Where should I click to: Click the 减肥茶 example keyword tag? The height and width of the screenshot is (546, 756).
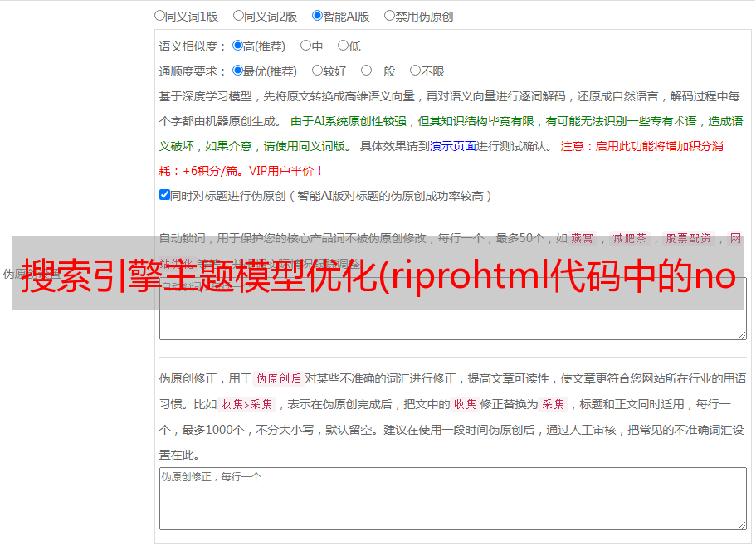coord(630,238)
